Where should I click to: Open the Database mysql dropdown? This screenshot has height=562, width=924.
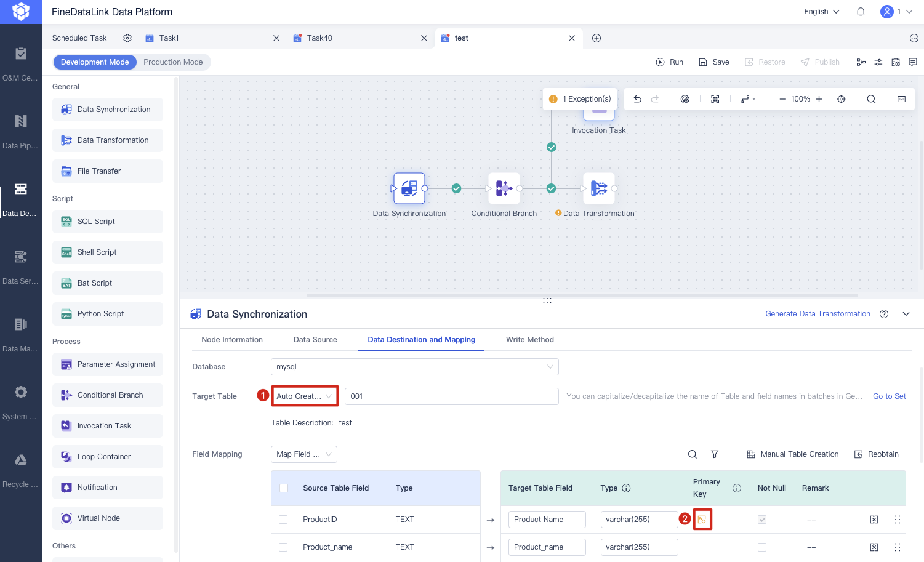[415, 367]
